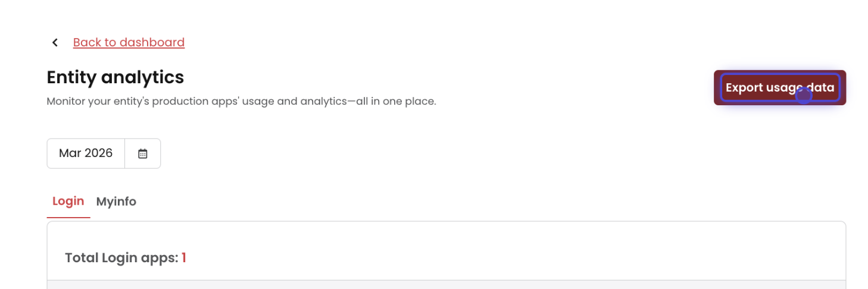
Task: Click the Mar 2026 month field
Action: [86, 153]
